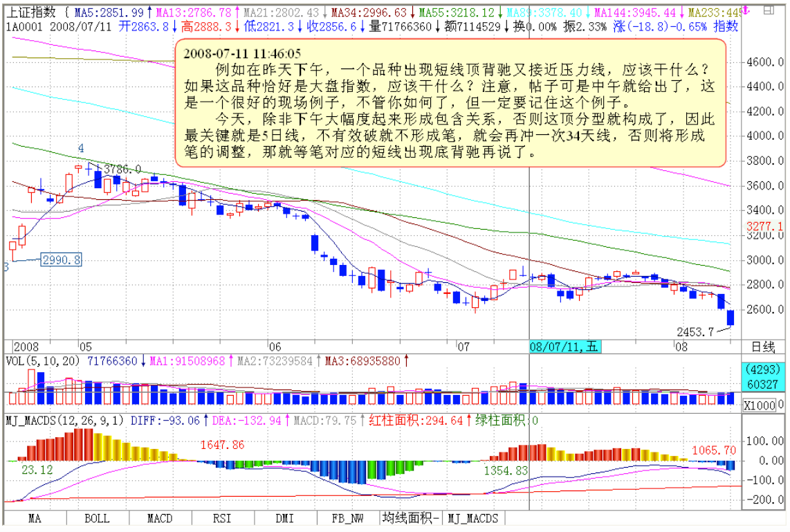The image size is (790, 532).
Task: Click the 低2821.3 low price
Action: (x=269, y=26)
